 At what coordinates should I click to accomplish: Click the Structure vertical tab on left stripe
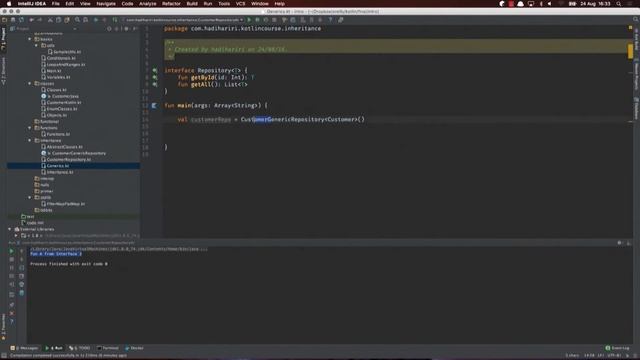pyautogui.click(x=3, y=71)
